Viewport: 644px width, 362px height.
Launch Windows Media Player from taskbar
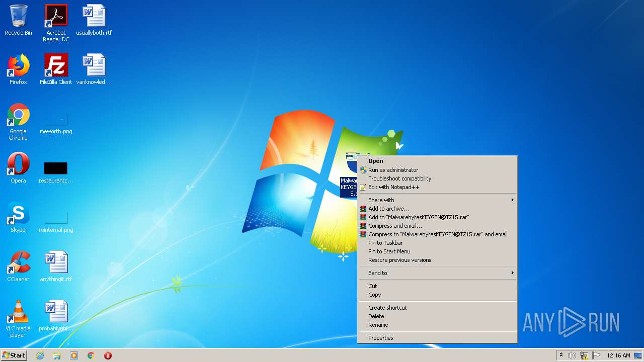click(x=74, y=355)
